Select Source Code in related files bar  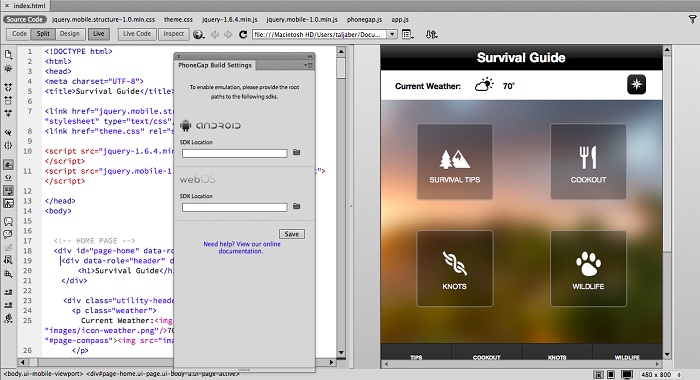pyautogui.click(x=25, y=20)
